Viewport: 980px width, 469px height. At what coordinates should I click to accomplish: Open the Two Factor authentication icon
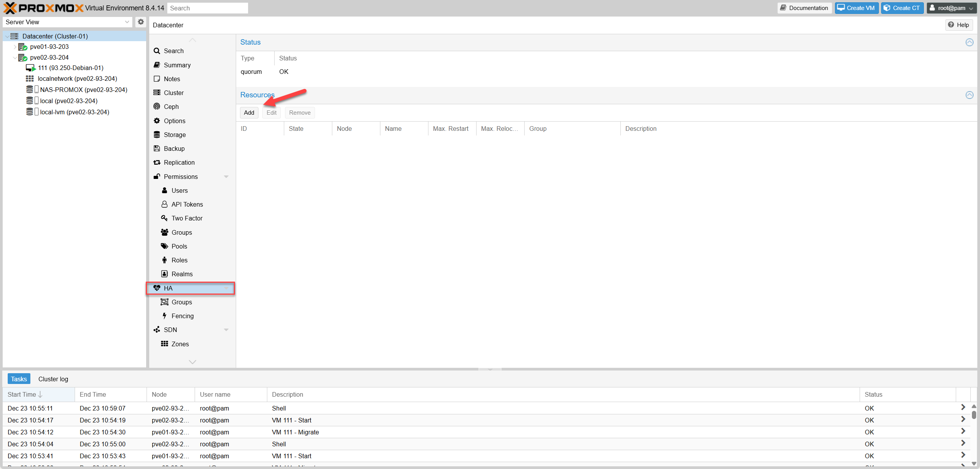click(x=164, y=218)
